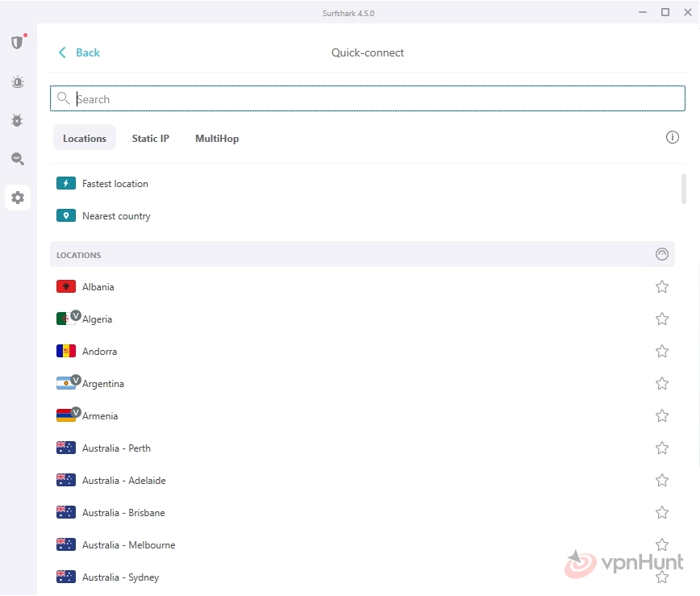700x596 pixels.
Task: Click the search magnifier icon in search box
Action: [x=64, y=98]
